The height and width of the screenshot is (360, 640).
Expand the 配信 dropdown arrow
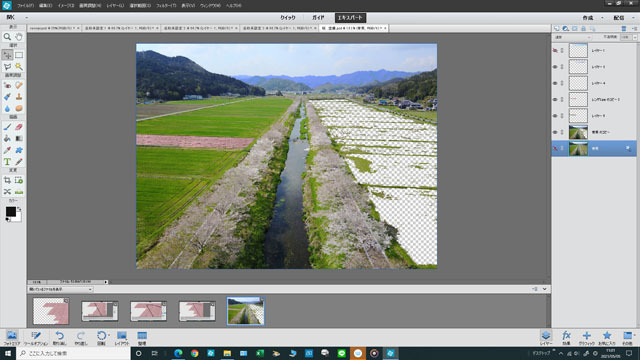coord(633,18)
